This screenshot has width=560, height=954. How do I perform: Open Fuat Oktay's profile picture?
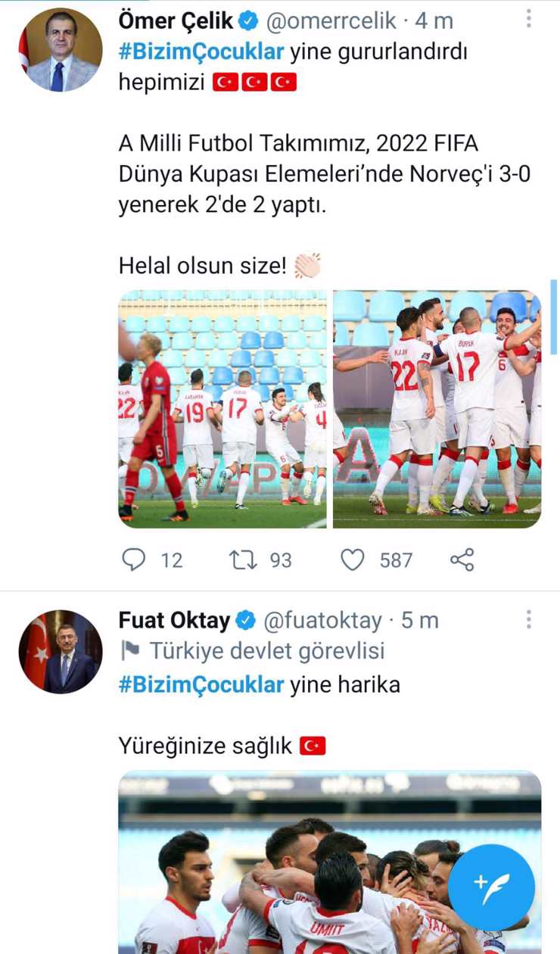pyautogui.click(x=61, y=652)
